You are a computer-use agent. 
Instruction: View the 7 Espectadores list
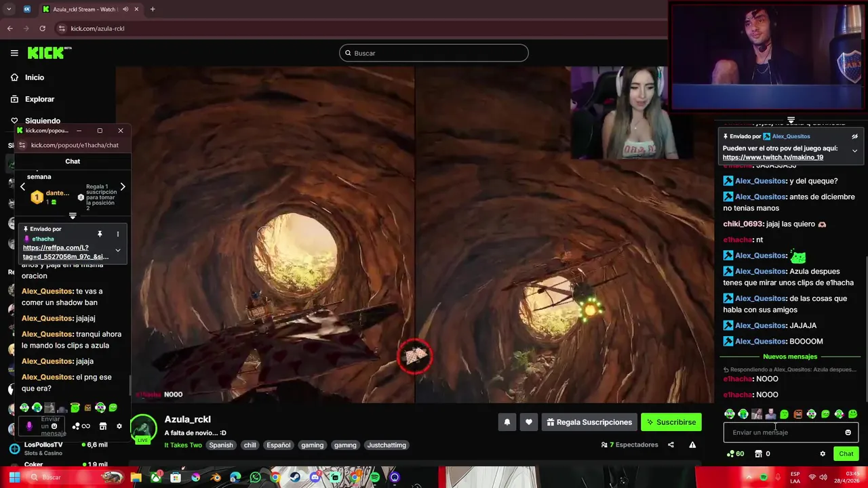pos(629,445)
